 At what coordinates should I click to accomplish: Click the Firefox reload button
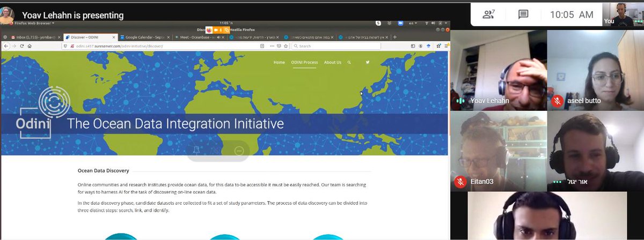click(21, 46)
